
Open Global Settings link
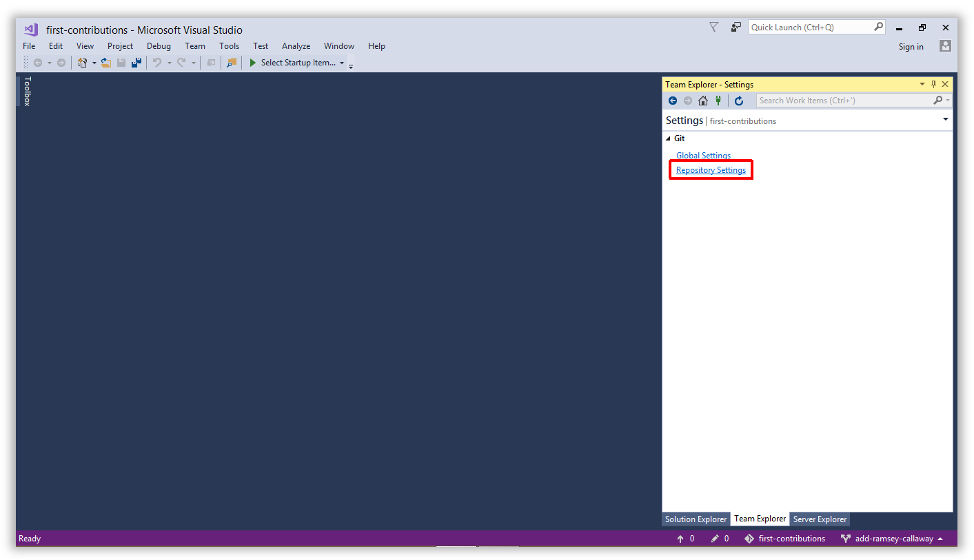coord(703,156)
